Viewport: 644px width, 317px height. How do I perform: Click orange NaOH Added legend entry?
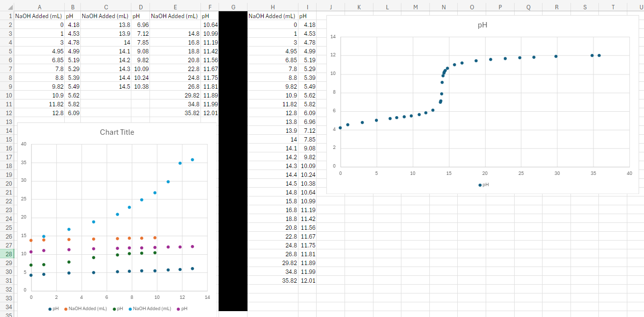[85, 308]
